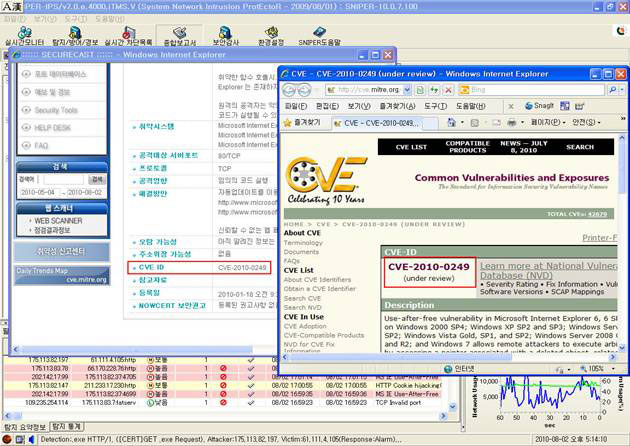Open the 즐겨찾기 favorites star button
This screenshot has width=630, height=446.
pos(302,123)
